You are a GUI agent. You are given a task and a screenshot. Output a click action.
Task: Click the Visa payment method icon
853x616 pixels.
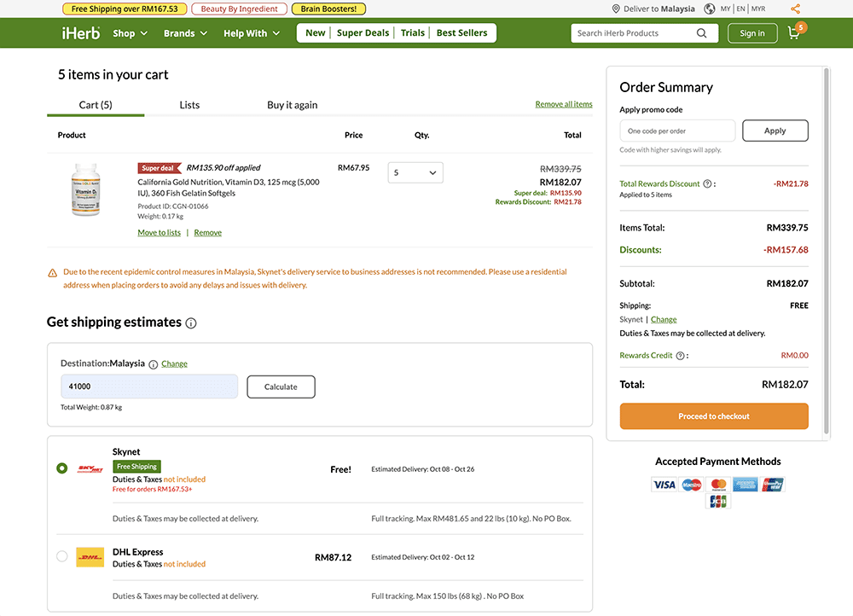click(x=664, y=484)
